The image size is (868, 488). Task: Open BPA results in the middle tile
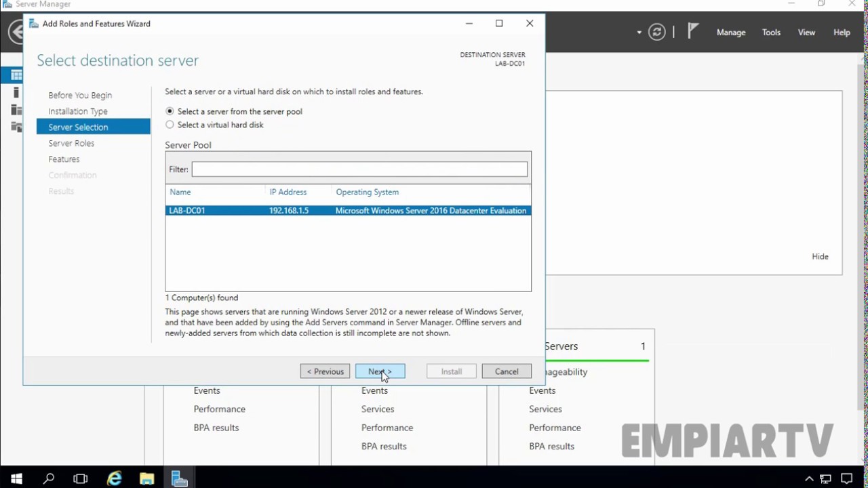pyautogui.click(x=384, y=447)
